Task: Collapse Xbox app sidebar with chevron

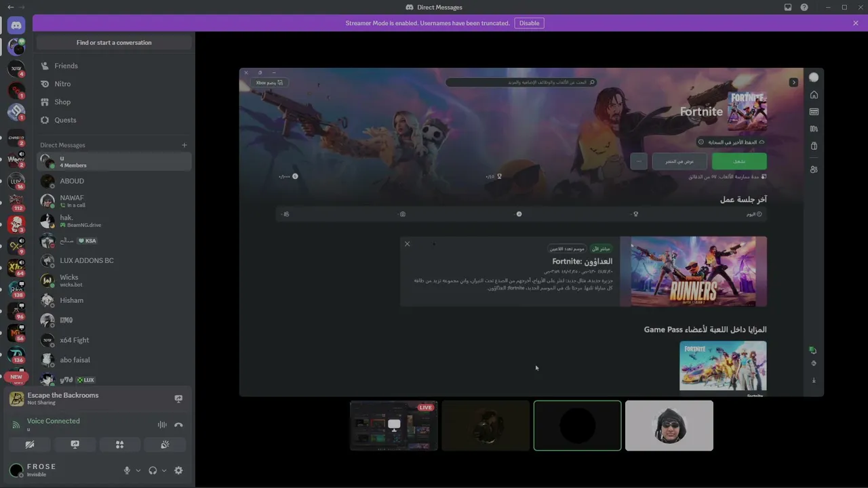Action: 793,83
